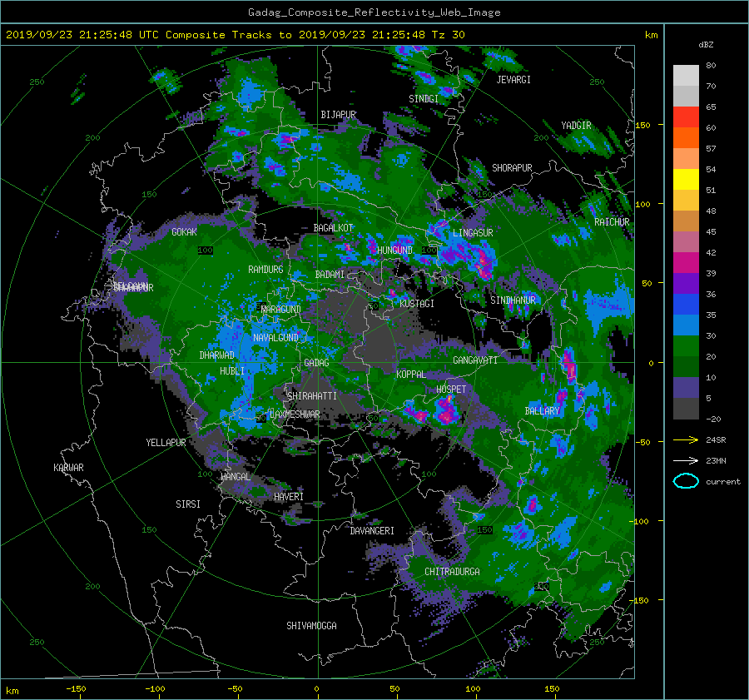749x700 pixels.
Task: Click the 'km' unit label at bottom-left corner
Action: coord(12,691)
